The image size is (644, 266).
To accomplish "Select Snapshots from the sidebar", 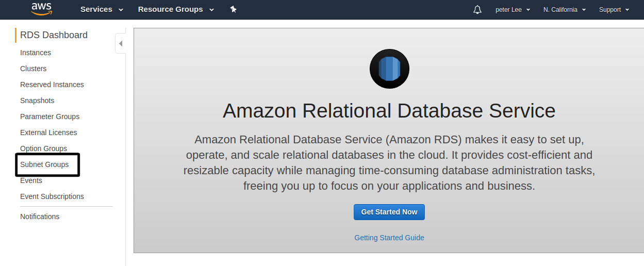I will point(37,101).
